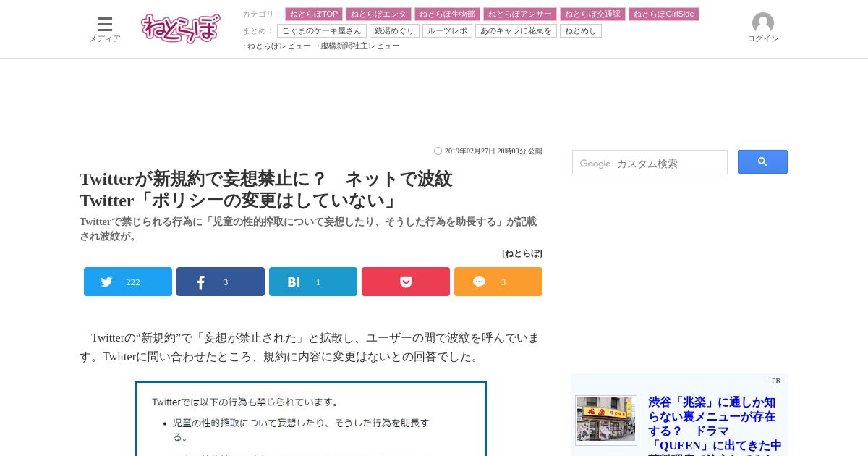
Task: Open ねとらぼGirlSide category
Action: 664,14
